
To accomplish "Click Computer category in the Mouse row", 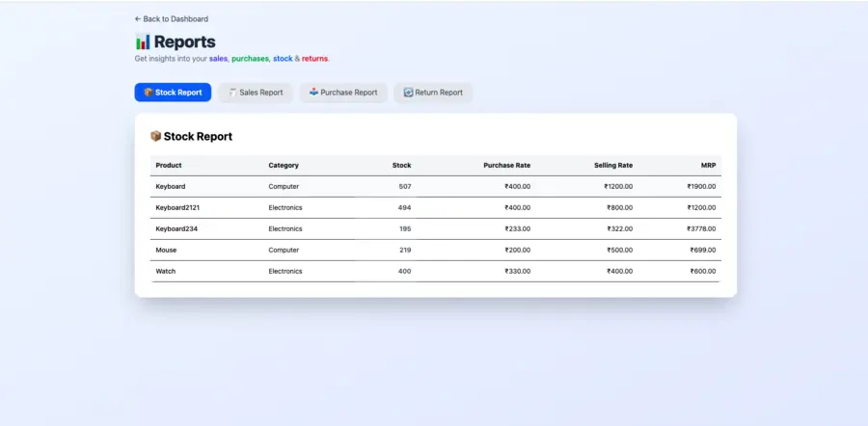I will 284,250.
